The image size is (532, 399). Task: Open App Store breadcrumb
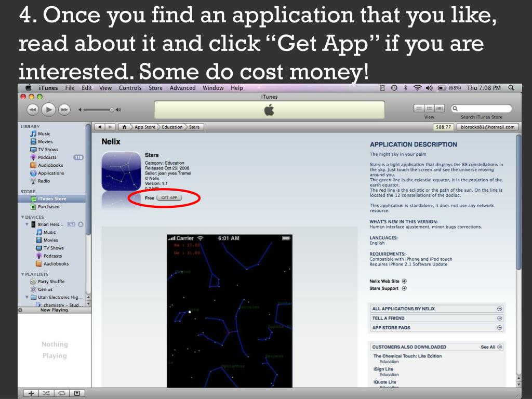click(145, 127)
